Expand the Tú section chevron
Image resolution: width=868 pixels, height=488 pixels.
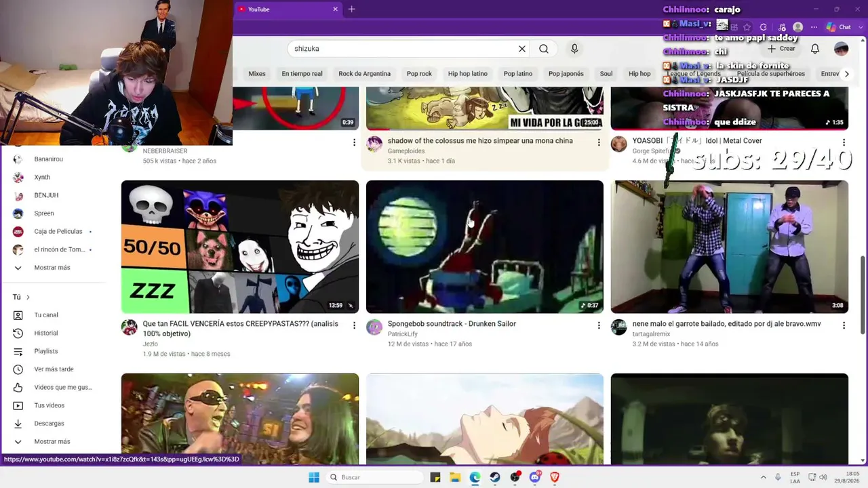[28, 298]
